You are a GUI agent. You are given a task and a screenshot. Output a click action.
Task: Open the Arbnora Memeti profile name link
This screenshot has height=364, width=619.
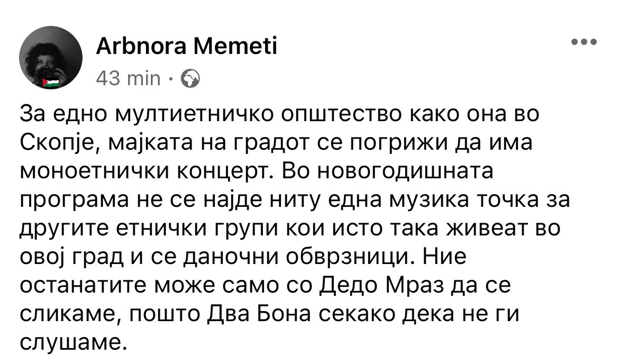point(187,46)
